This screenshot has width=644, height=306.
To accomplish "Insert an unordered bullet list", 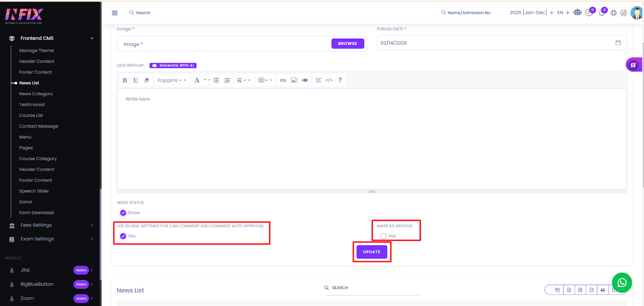I will (216, 80).
